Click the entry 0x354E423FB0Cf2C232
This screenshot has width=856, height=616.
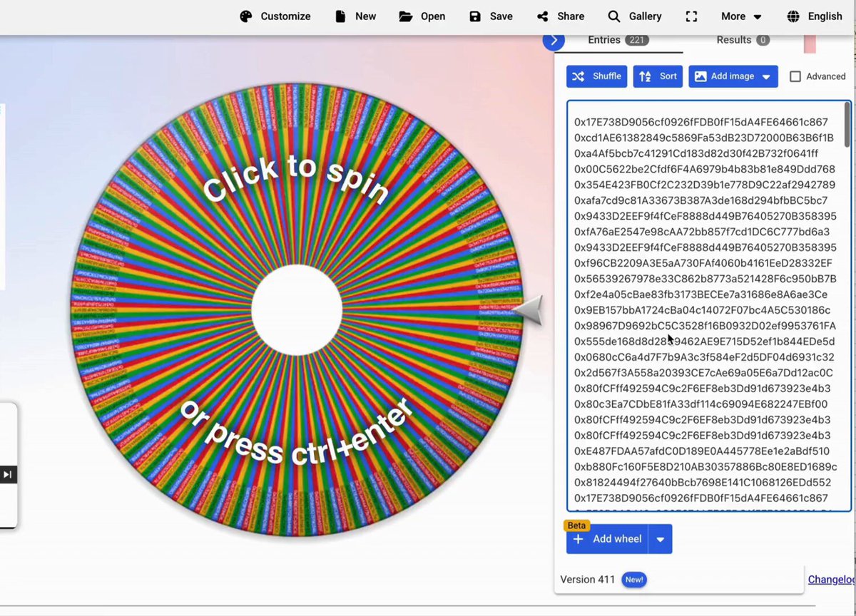[704, 185]
